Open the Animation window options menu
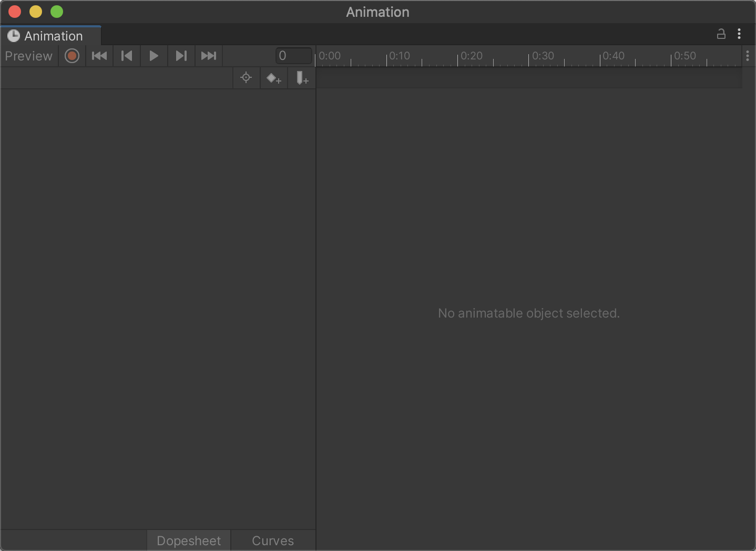This screenshot has width=756, height=551. pyautogui.click(x=740, y=34)
